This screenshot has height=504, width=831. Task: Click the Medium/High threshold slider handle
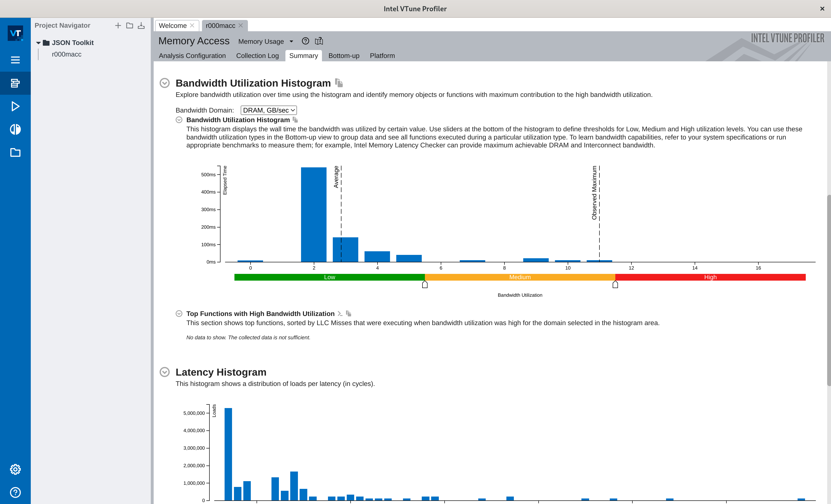point(615,285)
